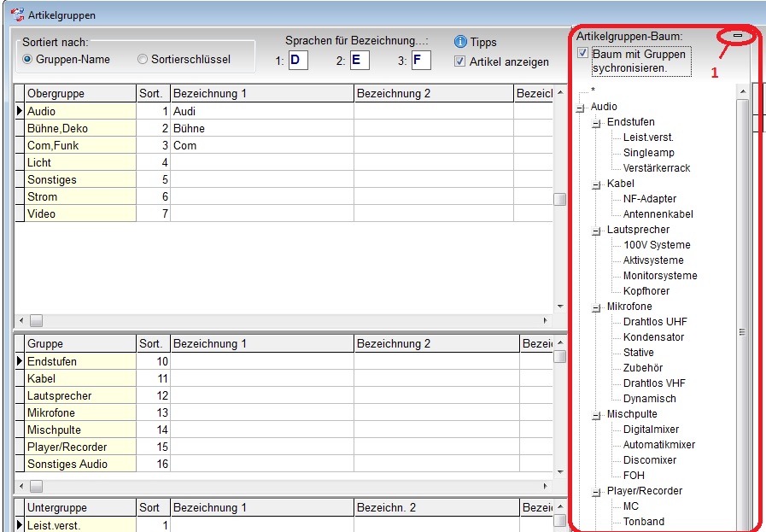Toggle the Artikel anzeigen checkbox
Viewport: 766px width, 532px height.
459,61
